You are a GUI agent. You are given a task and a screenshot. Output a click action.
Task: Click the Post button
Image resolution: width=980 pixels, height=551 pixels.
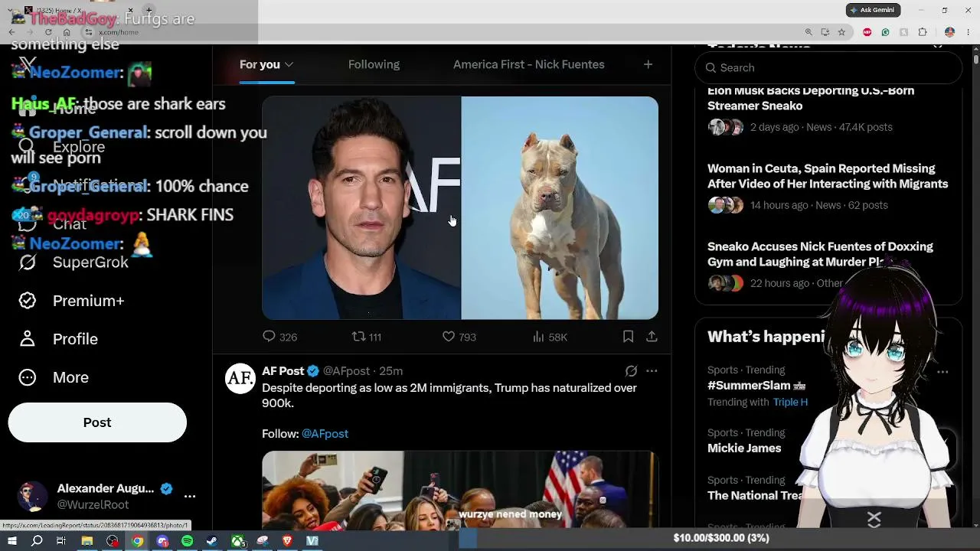(97, 422)
